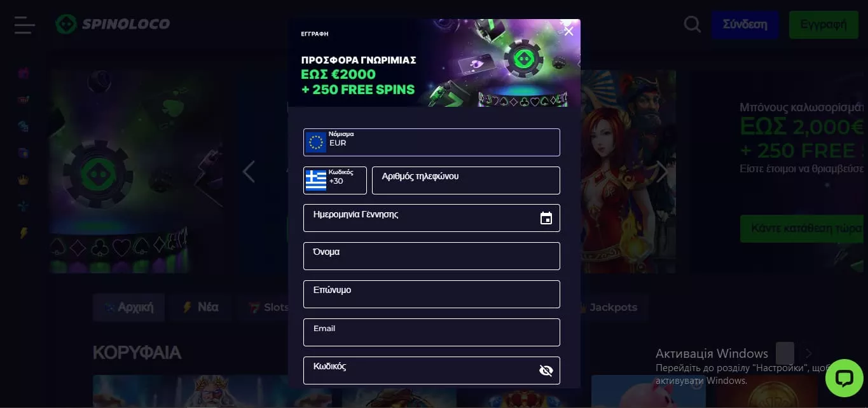Switch to the Αρχική tab
The width and height of the screenshot is (868, 408).
[x=129, y=308]
